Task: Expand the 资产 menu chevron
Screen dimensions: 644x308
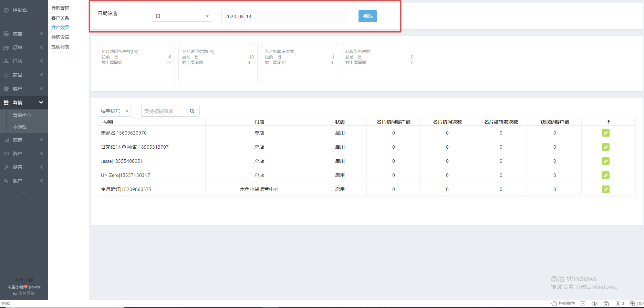Action: click(x=42, y=153)
